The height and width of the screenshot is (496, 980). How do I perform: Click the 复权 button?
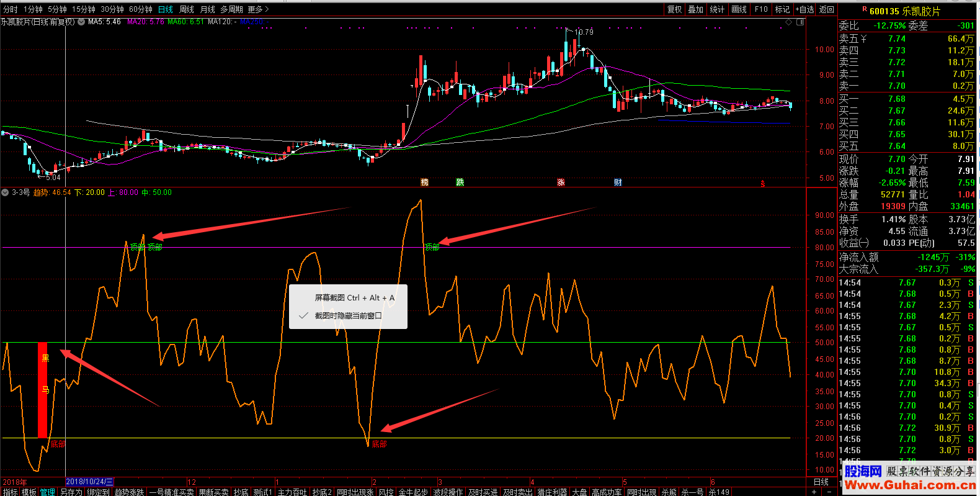click(675, 9)
